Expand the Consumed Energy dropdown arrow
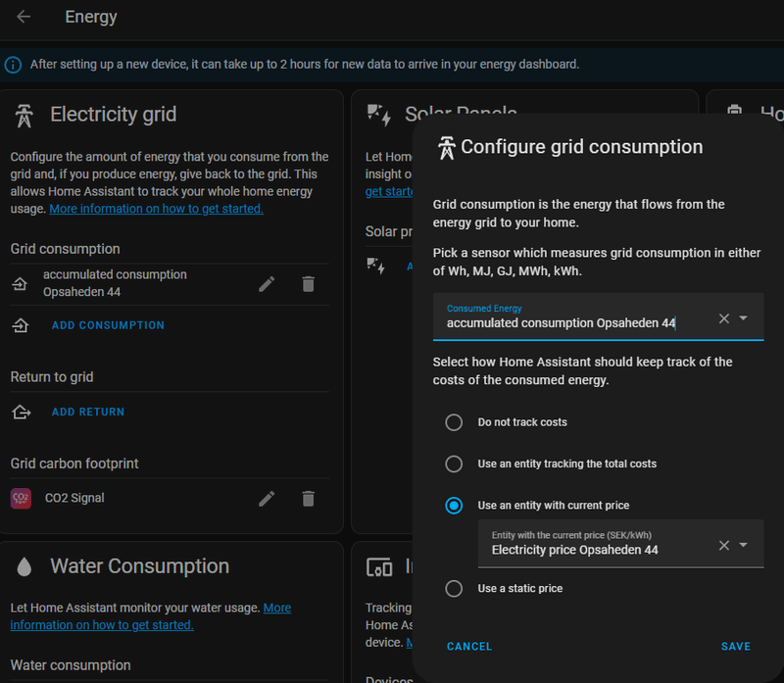 [x=744, y=318]
